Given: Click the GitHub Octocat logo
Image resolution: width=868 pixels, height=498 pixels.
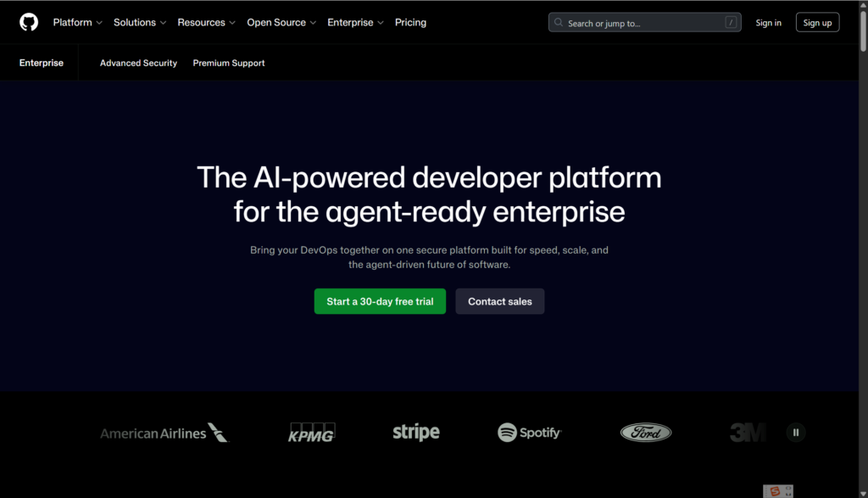Looking at the screenshot, I should click(x=29, y=22).
